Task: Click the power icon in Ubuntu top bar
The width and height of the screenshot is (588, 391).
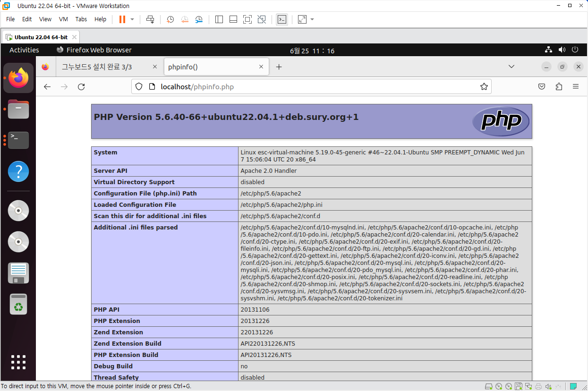Action: coord(575,50)
